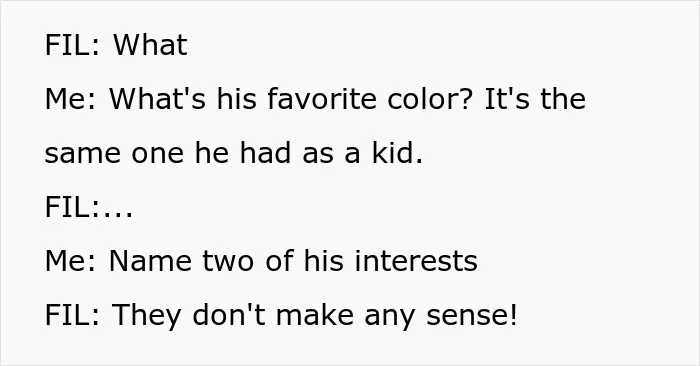
Task: Click the words "It's the"
Action: [x=535, y=99]
